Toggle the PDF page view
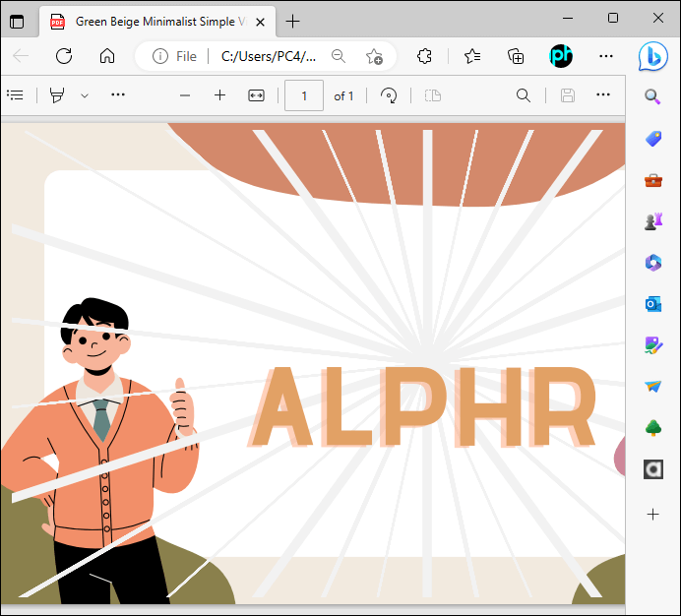This screenshot has height=616, width=681. 433,95
